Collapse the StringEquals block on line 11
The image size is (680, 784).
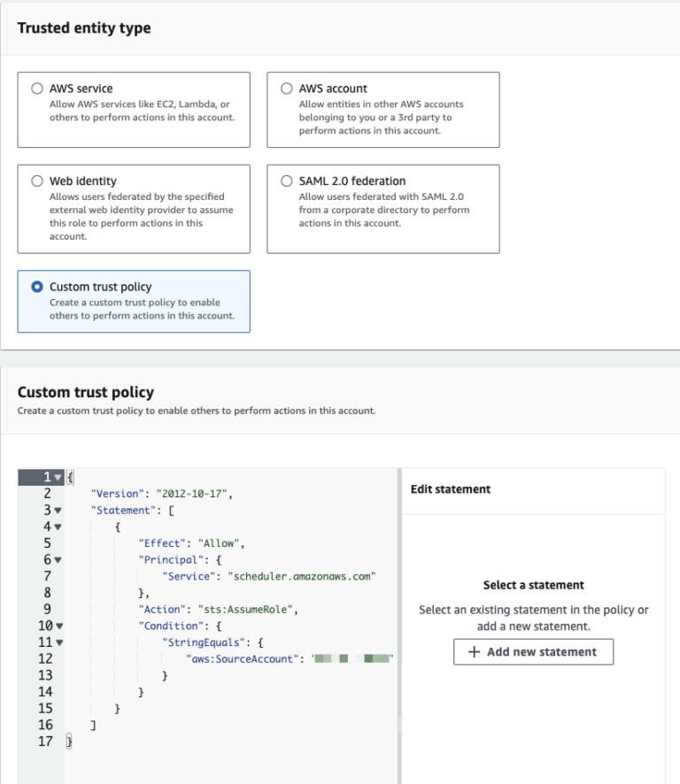[x=58, y=642]
